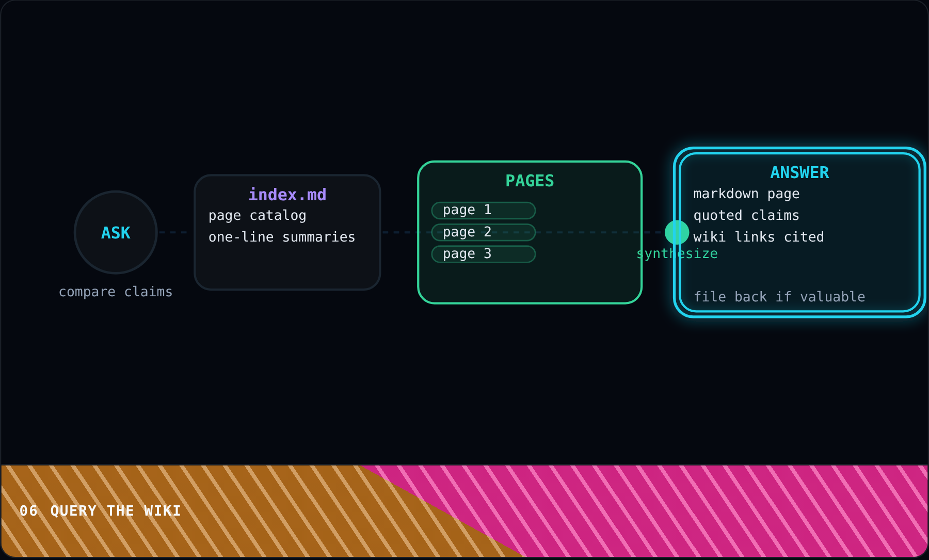The height and width of the screenshot is (560, 929).
Task: Click the 'markdown page' line
Action: 746,194
